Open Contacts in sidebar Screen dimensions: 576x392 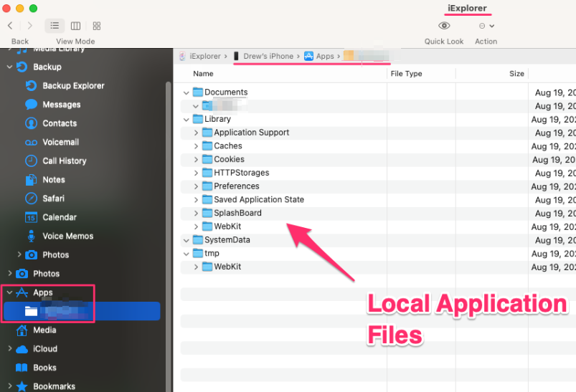tap(52, 123)
